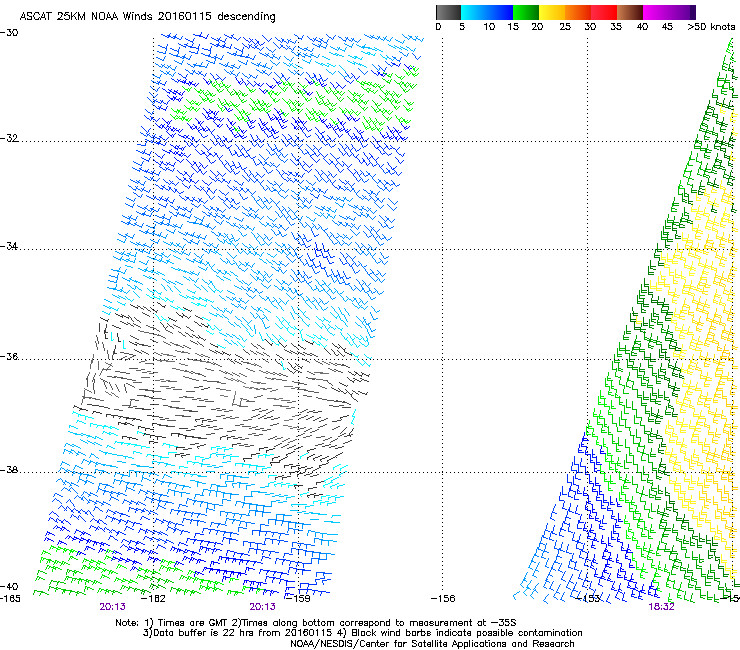This screenshot has height=650, width=740.
Task: Click the gray 0-5 knots legend swatch
Action: click(448, 12)
